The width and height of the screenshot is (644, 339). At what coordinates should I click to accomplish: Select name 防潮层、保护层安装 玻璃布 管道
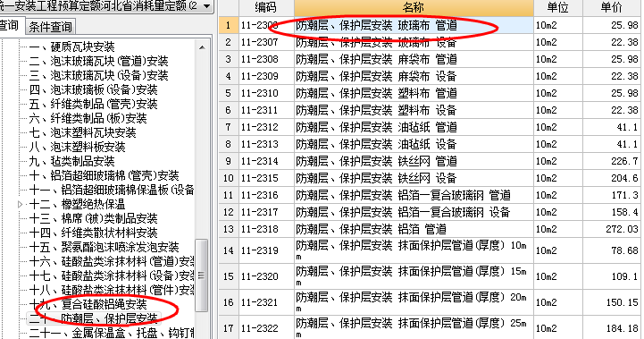[414, 25]
